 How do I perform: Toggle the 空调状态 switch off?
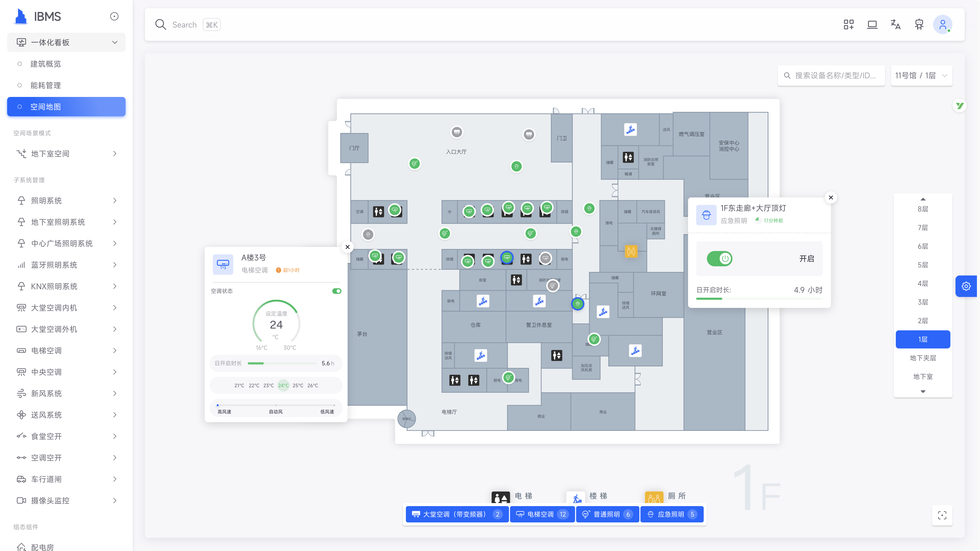coord(336,291)
